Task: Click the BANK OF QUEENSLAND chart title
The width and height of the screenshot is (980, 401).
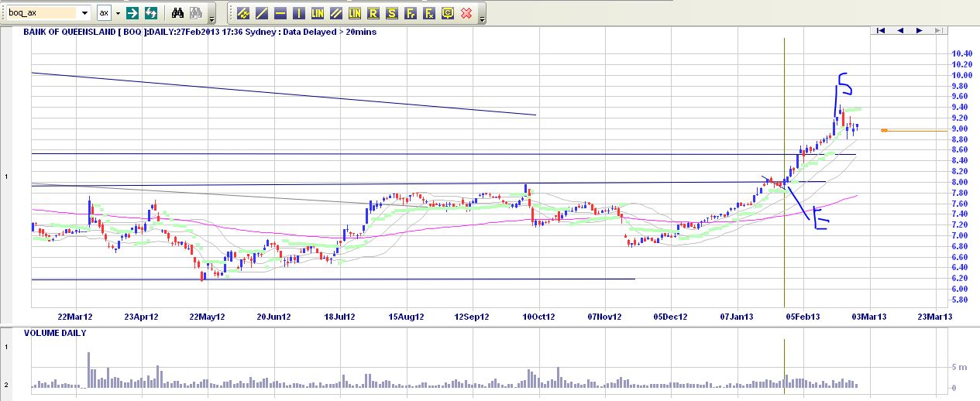Action: click(199, 32)
